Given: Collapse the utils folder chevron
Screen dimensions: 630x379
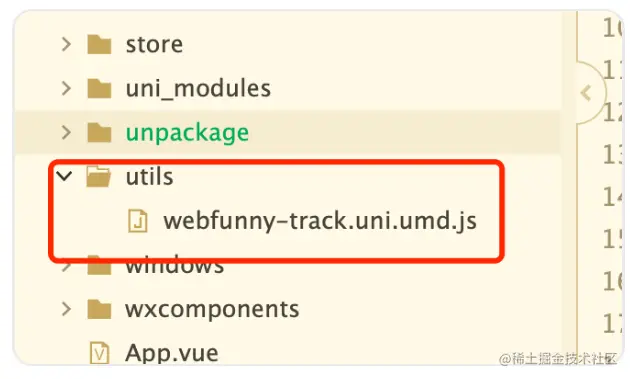Looking at the screenshot, I should [x=64, y=176].
